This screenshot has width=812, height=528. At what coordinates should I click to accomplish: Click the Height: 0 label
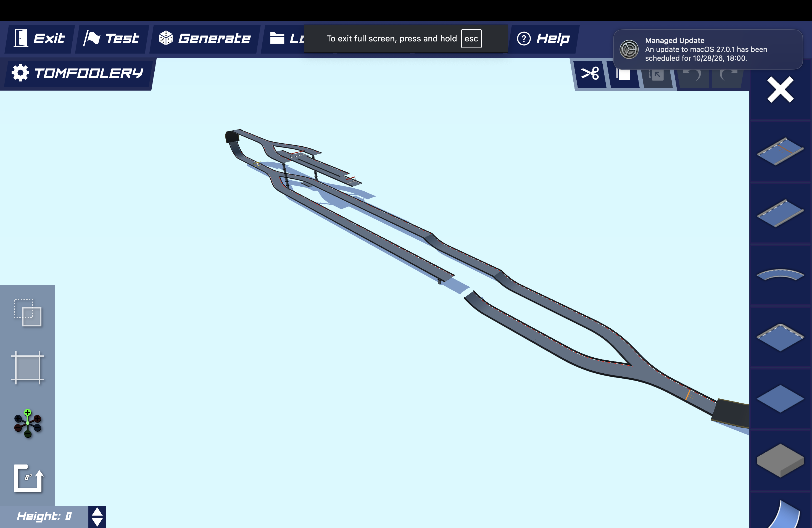click(44, 516)
